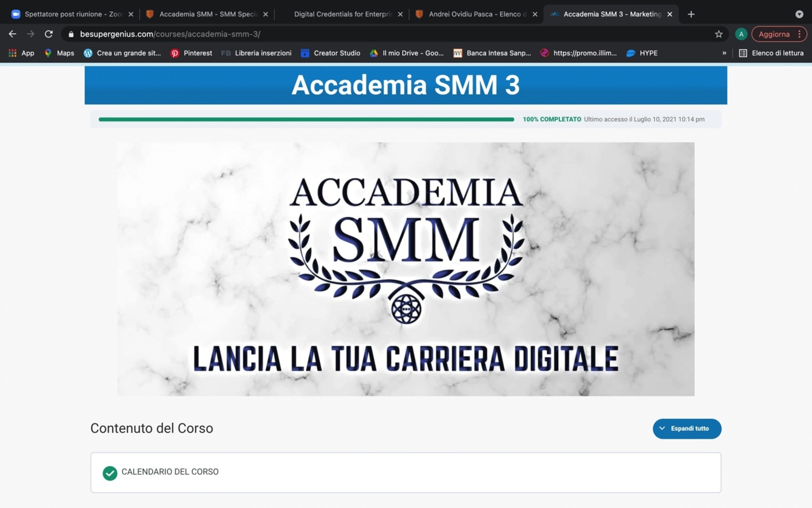Open the CALENDARIO DEL CORSO lesson
The height and width of the screenshot is (508, 812).
[170, 472]
